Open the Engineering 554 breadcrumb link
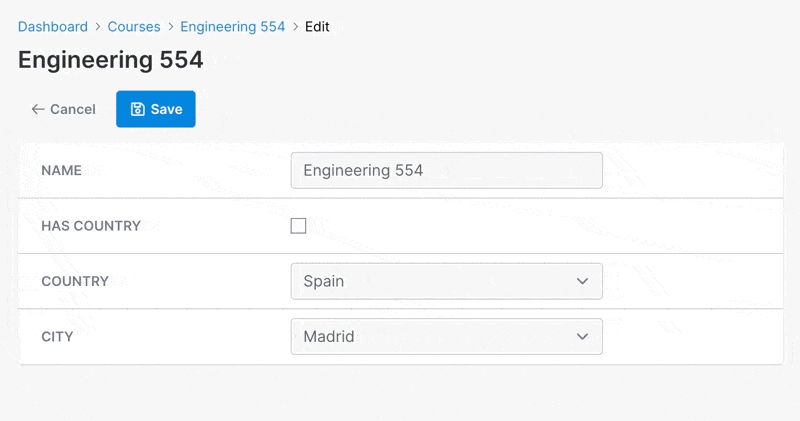 point(233,27)
